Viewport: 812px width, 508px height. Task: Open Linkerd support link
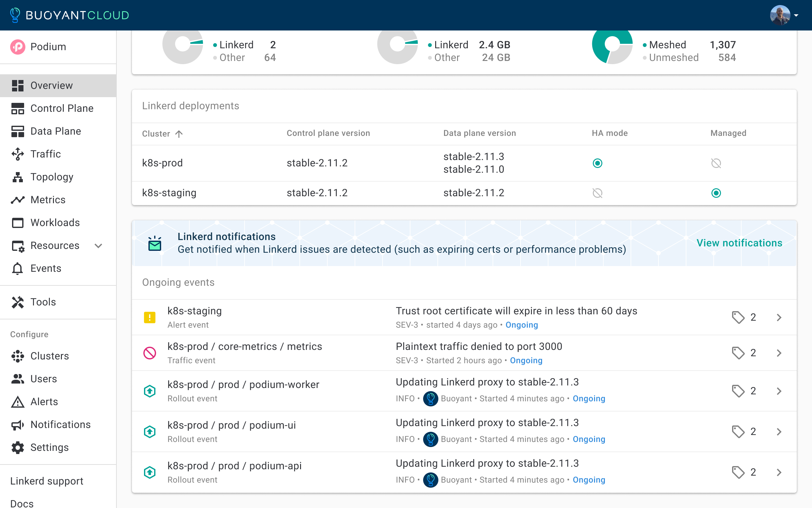tap(47, 481)
